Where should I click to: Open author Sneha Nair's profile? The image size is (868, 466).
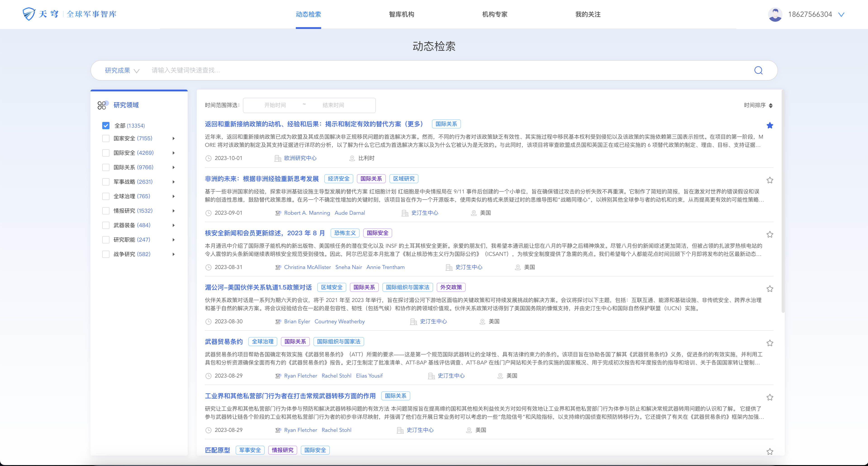(x=349, y=267)
